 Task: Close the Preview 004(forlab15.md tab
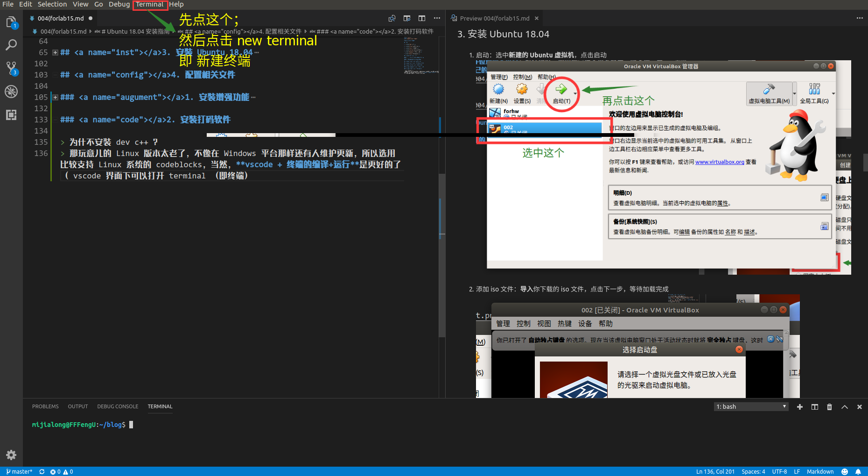click(537, 18)
